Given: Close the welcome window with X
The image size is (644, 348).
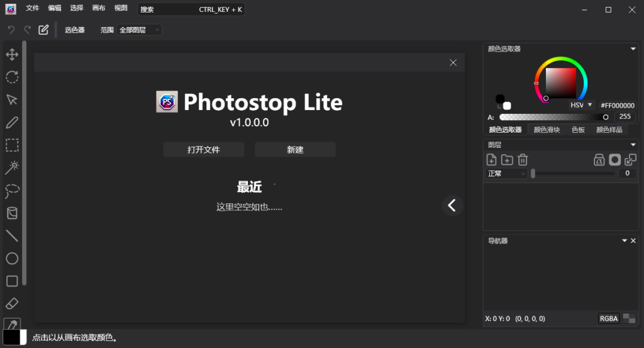Looking at the screenshot, I should pyautogui.click(x=453, y=62).
